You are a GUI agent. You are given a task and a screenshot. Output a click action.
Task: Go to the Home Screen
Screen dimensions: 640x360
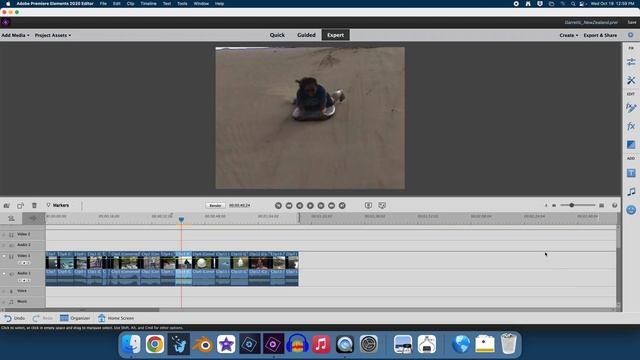116,318
